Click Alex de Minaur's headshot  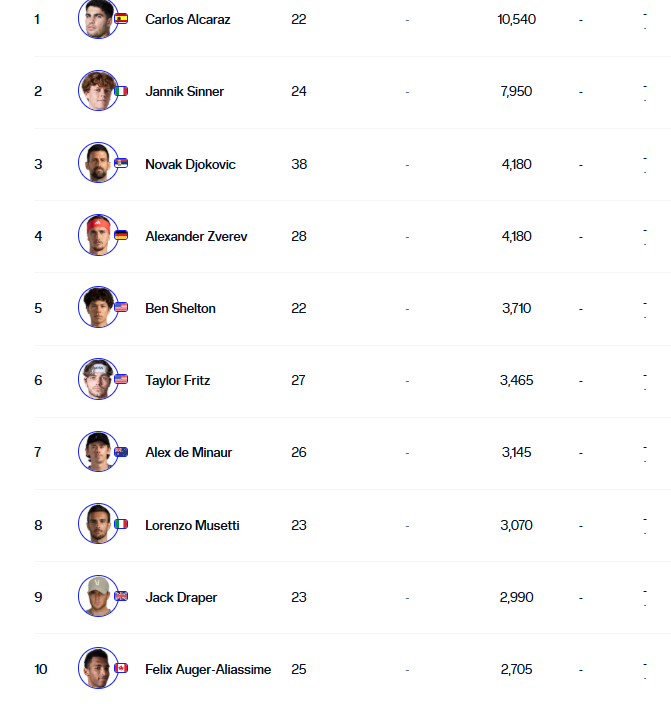pyautogui.click(x=98, y=452)
